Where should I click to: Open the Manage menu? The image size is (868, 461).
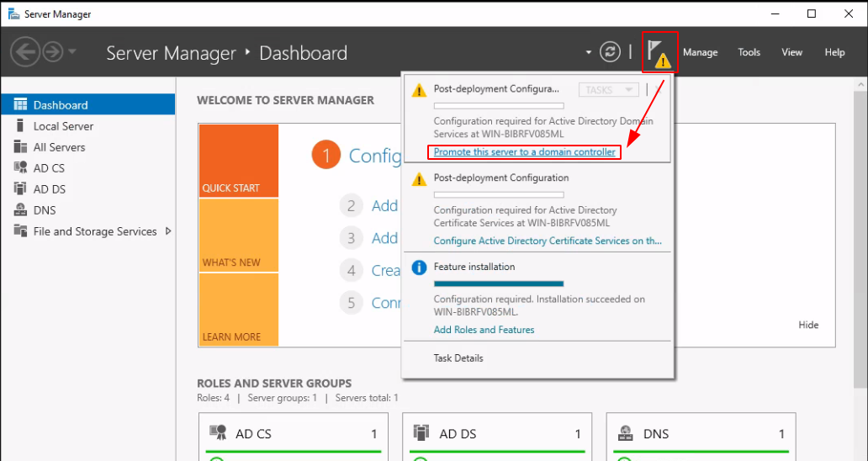[x=701, y=52]
